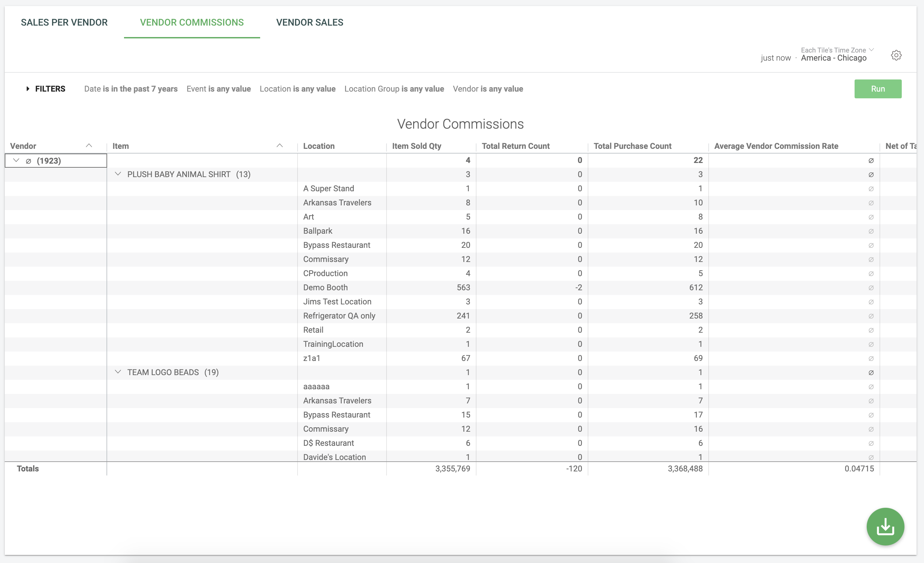This screenshot has height=563, width=924.
Task: Click the 67 Item Sold Qty value
Action: [465, 358]
